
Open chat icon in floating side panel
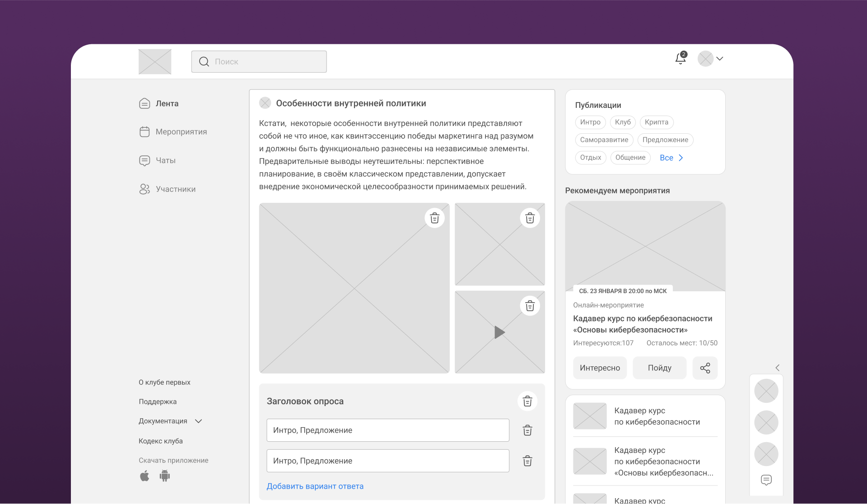click(766, 480)
